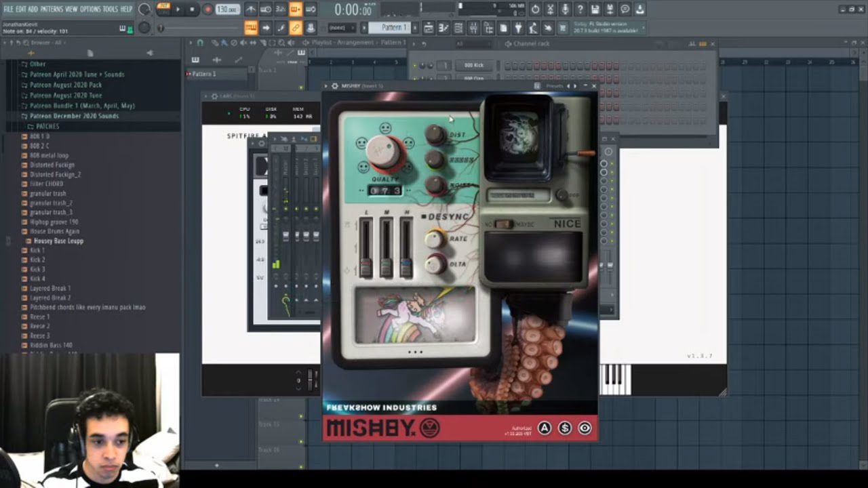Click the 130 tempo field

coord(228,9)
